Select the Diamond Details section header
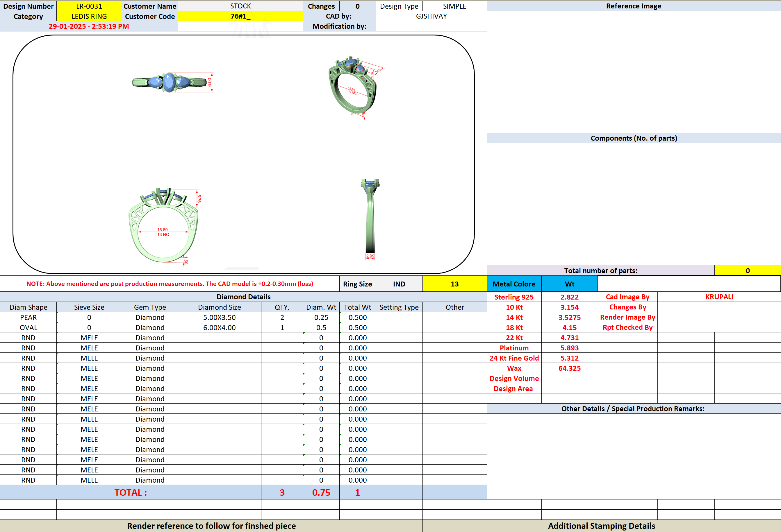This screenshot has width=781, height=532. click(243, 297)
